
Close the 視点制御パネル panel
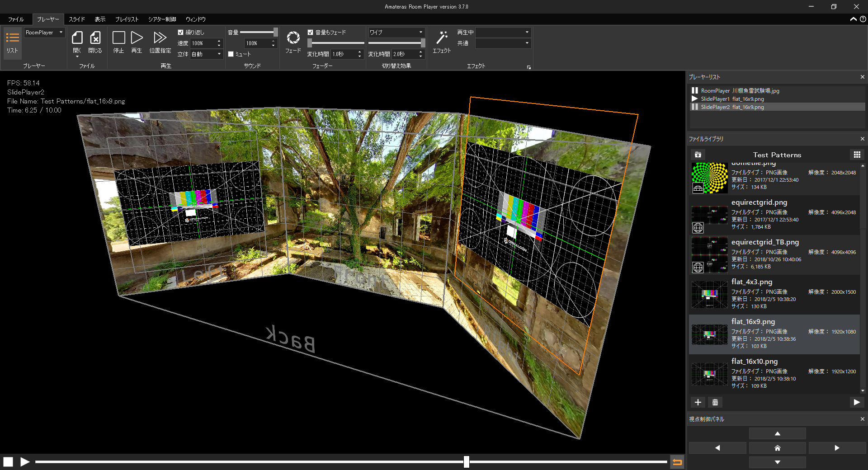point(862,419)
